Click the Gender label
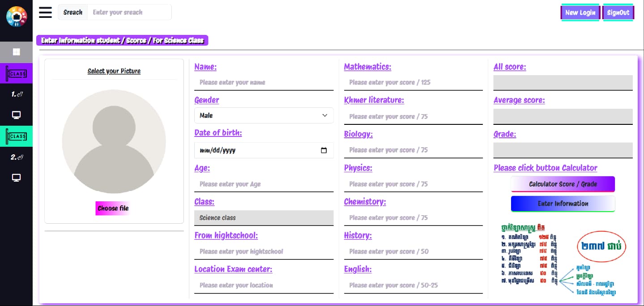Viewport: 644px width, 306px height. click(x=207, y=100)
